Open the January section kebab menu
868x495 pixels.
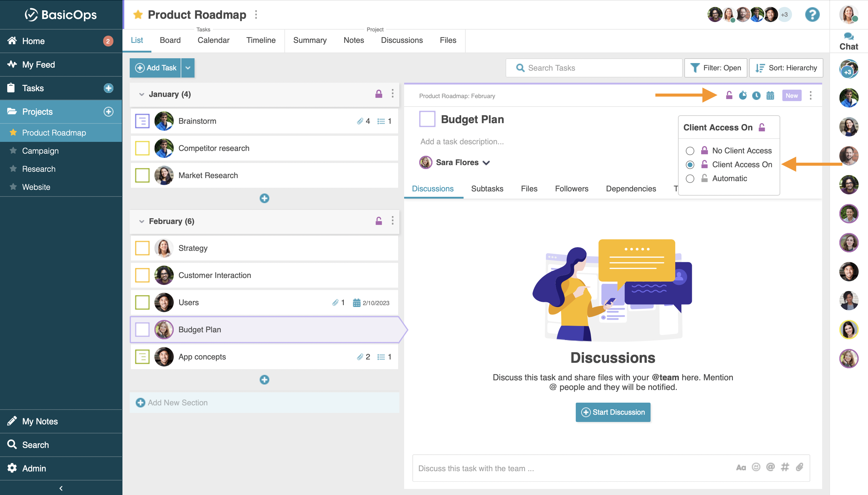tap(392, 94)
